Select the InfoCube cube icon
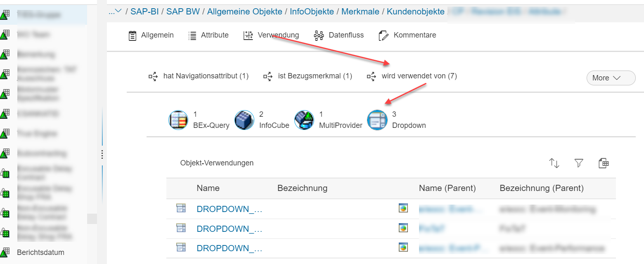This screenshot has width=644, height=264. coord(244,120)
